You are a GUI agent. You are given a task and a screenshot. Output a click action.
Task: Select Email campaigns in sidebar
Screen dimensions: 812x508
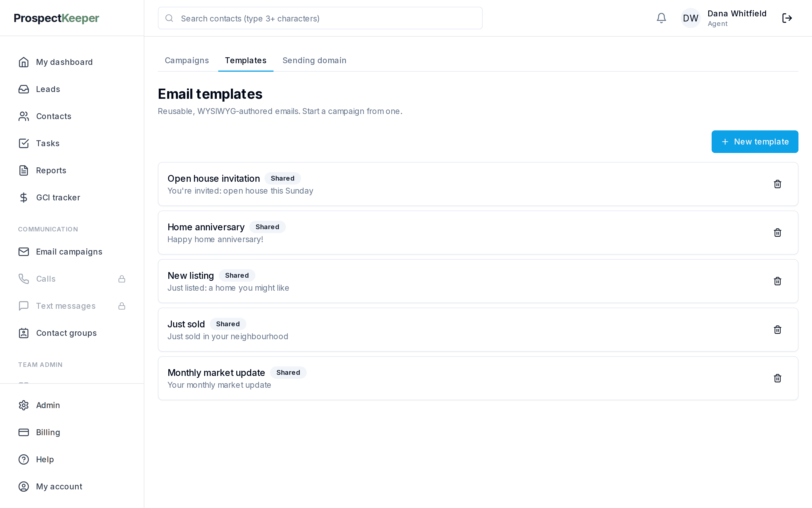(72, 252)
